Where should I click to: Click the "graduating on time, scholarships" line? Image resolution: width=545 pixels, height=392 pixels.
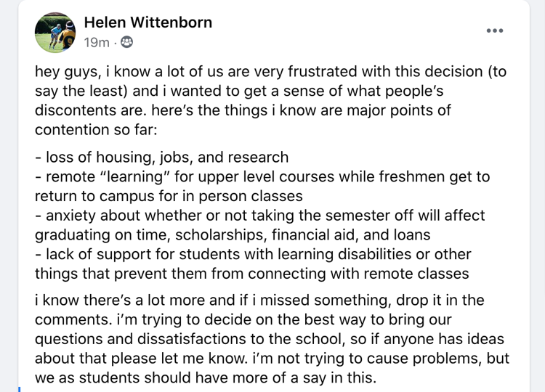(x=233, y=235)
